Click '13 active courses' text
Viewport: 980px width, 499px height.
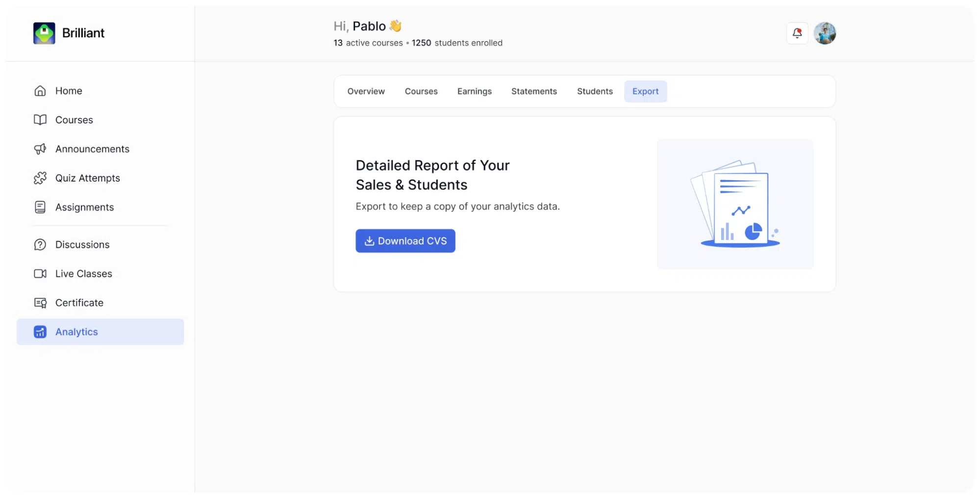(368, 43)
